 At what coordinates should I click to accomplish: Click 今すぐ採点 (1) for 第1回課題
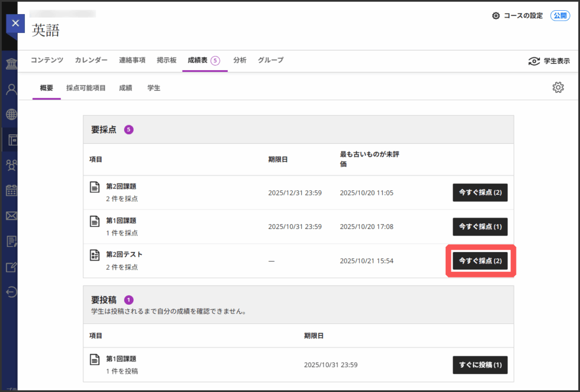click(480, 227)
